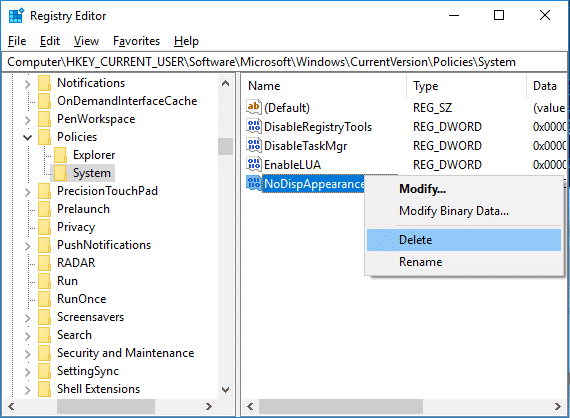Click the DisableTaskMgr DWORD value icon
Viewport: 570px width, 418px height.
pos(254,145)
